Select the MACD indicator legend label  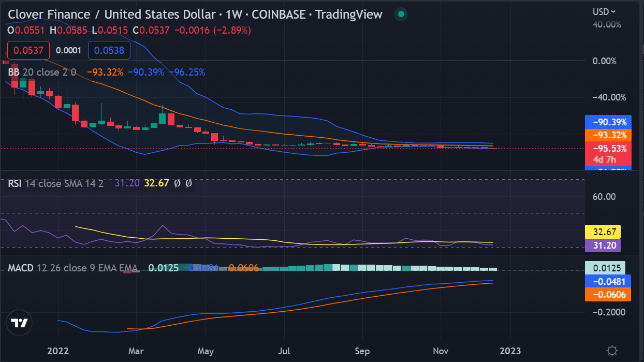click(x=20, y=268)
